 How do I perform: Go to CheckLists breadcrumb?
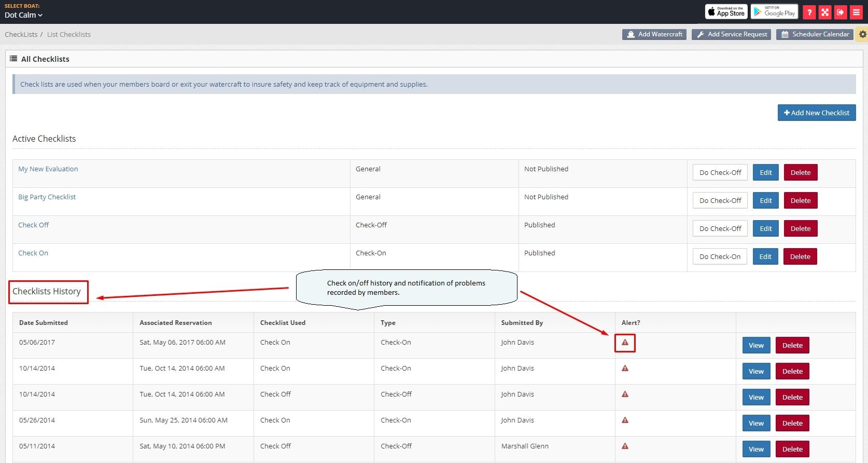point(21,35)
